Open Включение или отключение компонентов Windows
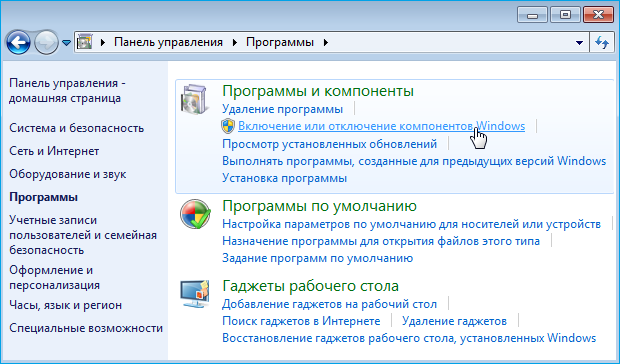This screenshot has height=364, width=620. click(382, 126)
